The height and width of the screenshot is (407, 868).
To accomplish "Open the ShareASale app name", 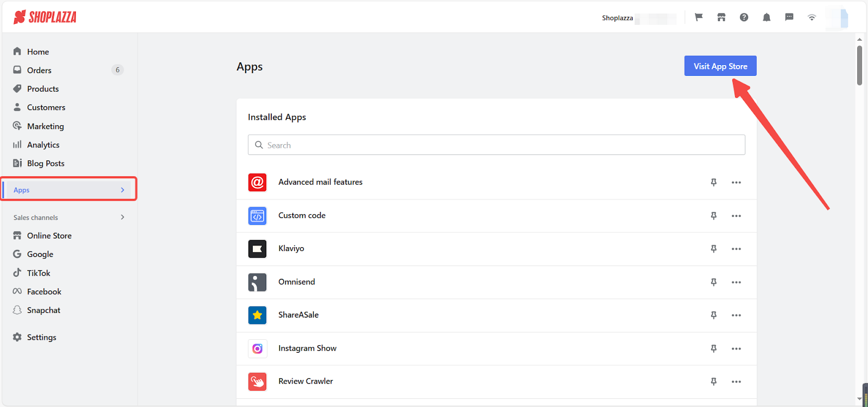I will pyautogui.click(x=298, y=315).
